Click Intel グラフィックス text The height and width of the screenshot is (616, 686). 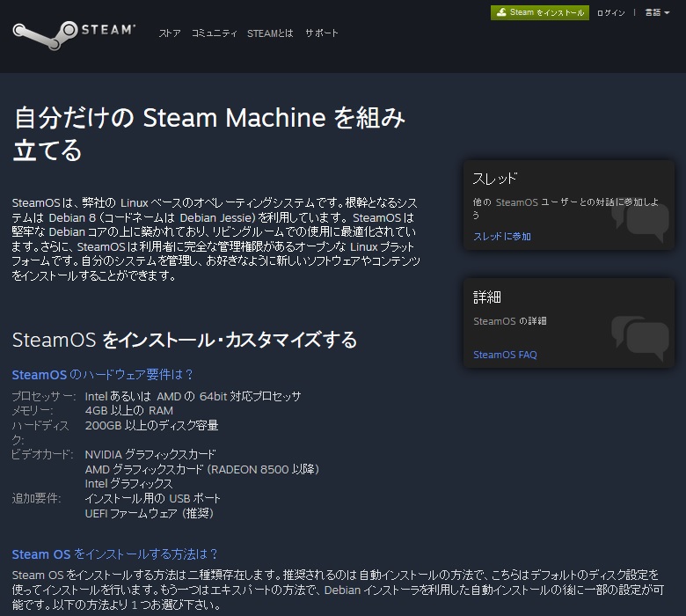click(129, 484)
